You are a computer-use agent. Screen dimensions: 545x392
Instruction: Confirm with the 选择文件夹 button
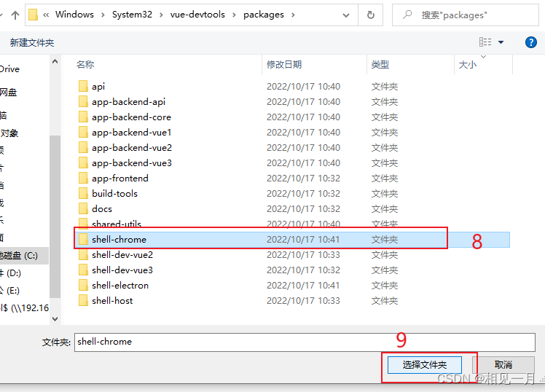point(424,365)
